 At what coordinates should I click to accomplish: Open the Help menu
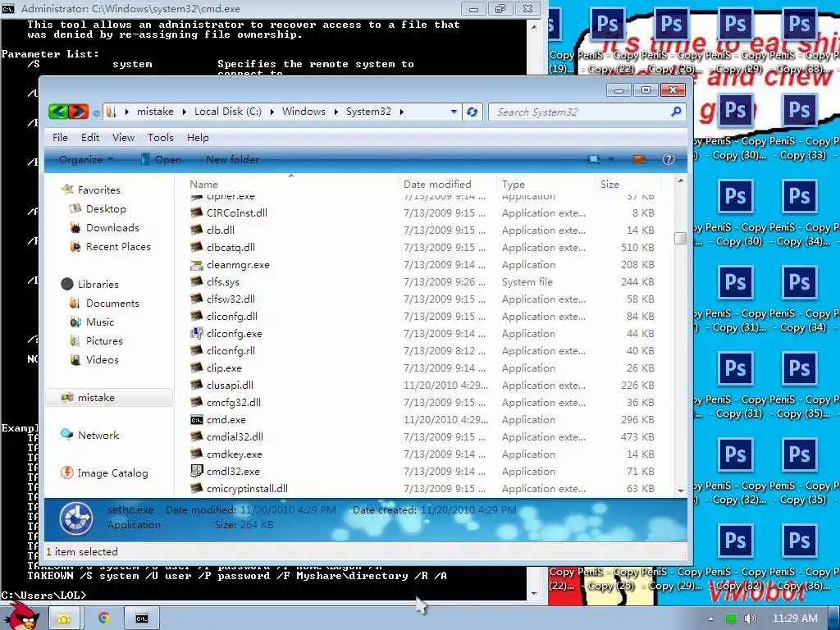(x=198, y=137)
